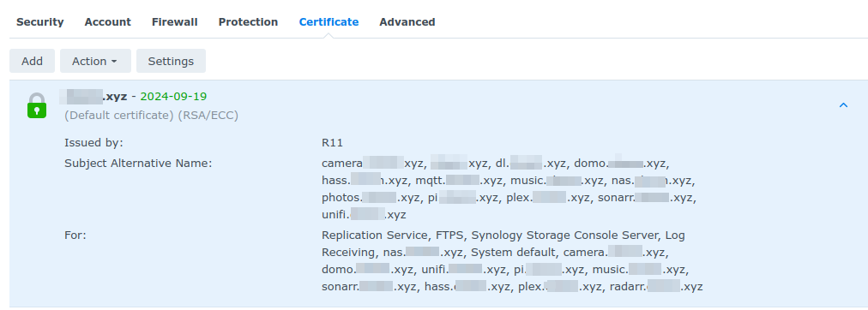Screen dimensions: 868x310
Task: Open the Advanced tab
Action: [x=407, y=22]
